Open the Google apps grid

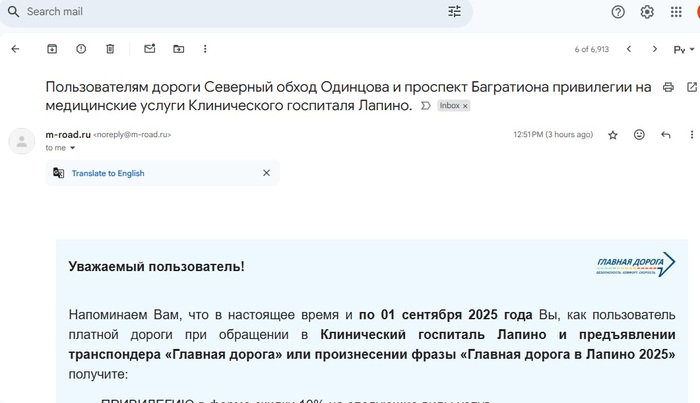[x=676, y=12]
